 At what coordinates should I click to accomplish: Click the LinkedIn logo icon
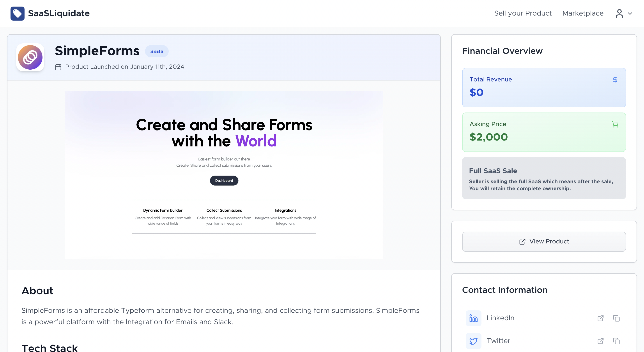click(473, 318)
